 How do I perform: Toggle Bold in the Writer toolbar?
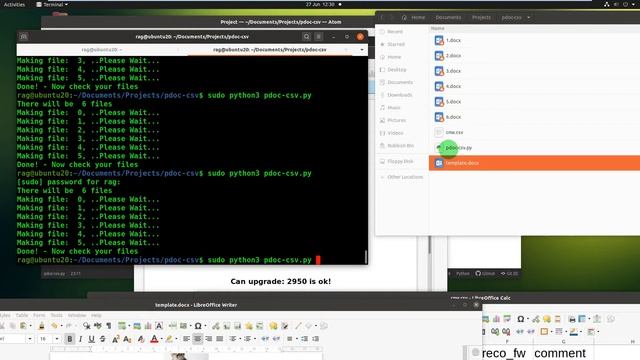coord(70,339)
